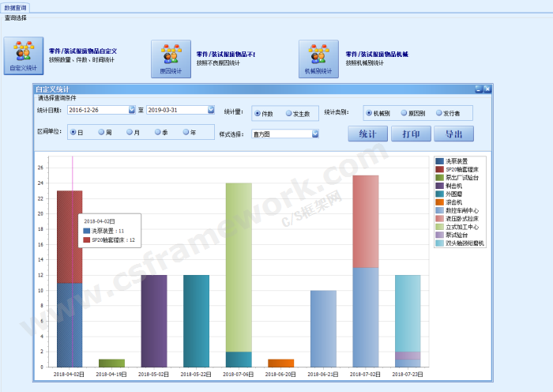553x392 pixels.
Task: Open 原因统计 reason statistics icon
Action: 171,59
